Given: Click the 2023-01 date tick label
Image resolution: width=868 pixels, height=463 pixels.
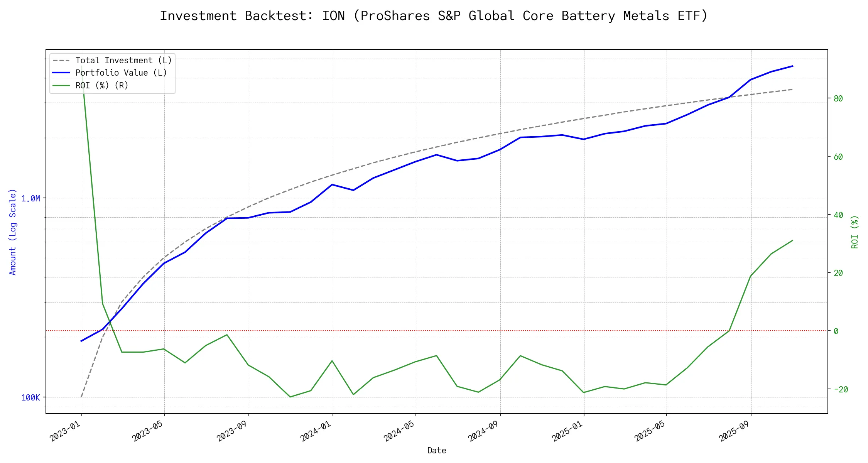Looking at the screenshot, I should tap(66, 431).
